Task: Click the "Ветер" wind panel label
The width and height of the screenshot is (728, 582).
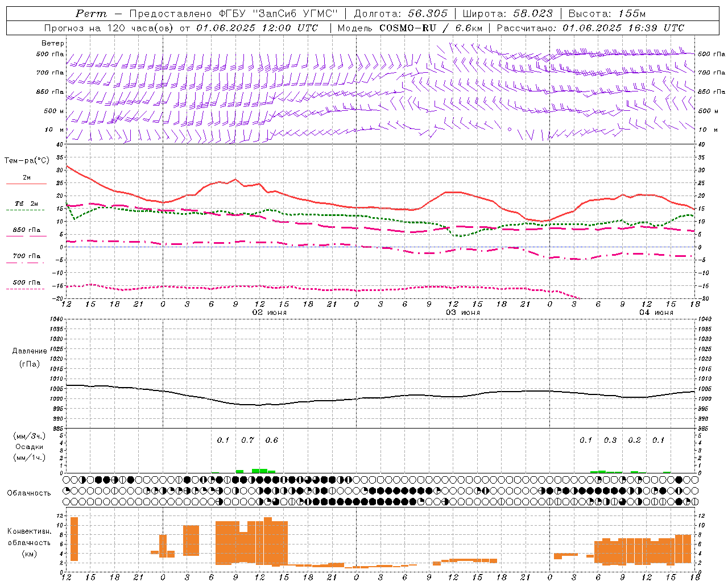Action: coord(53,43)
